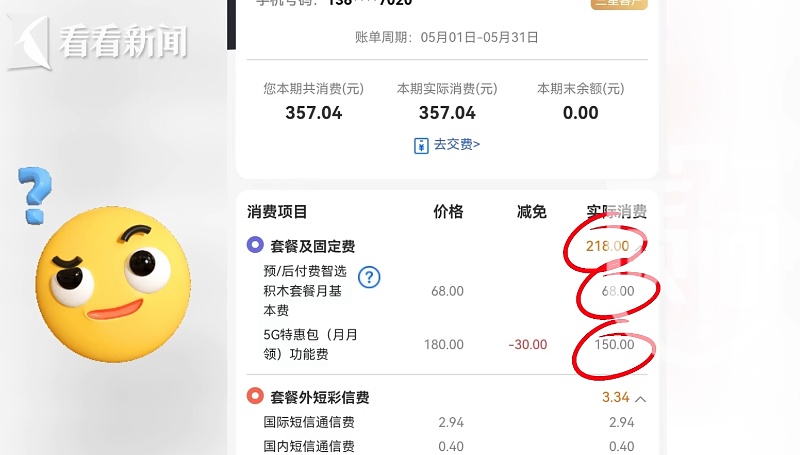Click the 账单周期 billing period text
The height and width of the screenshot is (455, 800).
coord(446,38)
